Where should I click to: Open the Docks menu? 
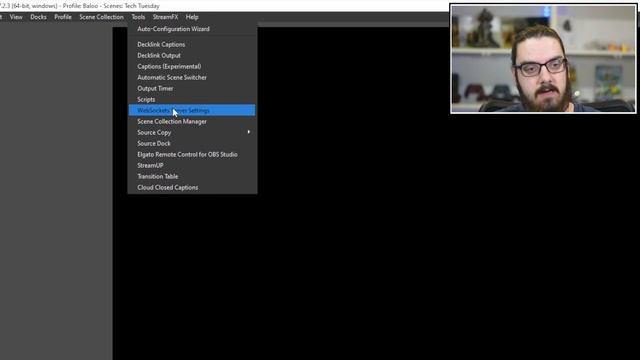pyautogui.click(x=38, y=17)
